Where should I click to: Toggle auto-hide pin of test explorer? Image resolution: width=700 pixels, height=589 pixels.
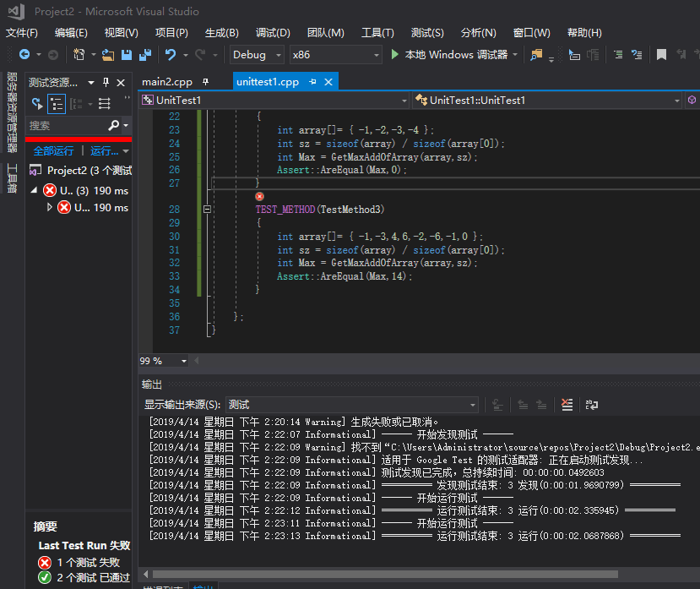coord(106,82)
